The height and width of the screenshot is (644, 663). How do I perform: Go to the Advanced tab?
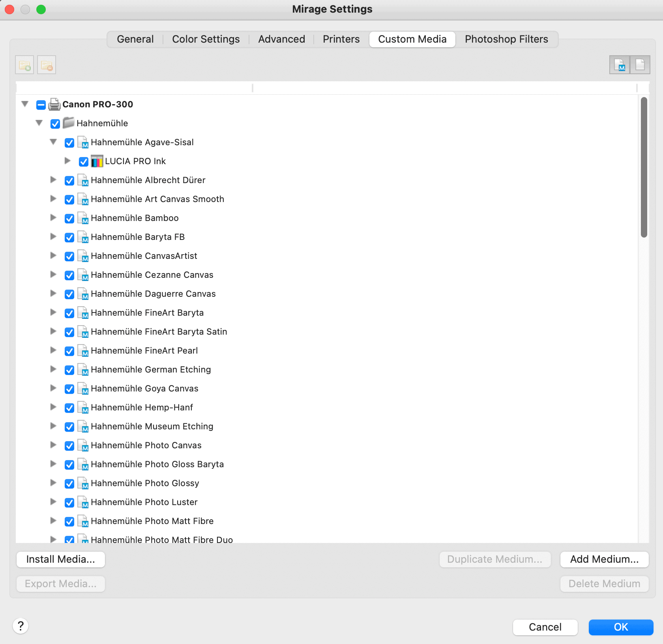(x=282, y=39)
